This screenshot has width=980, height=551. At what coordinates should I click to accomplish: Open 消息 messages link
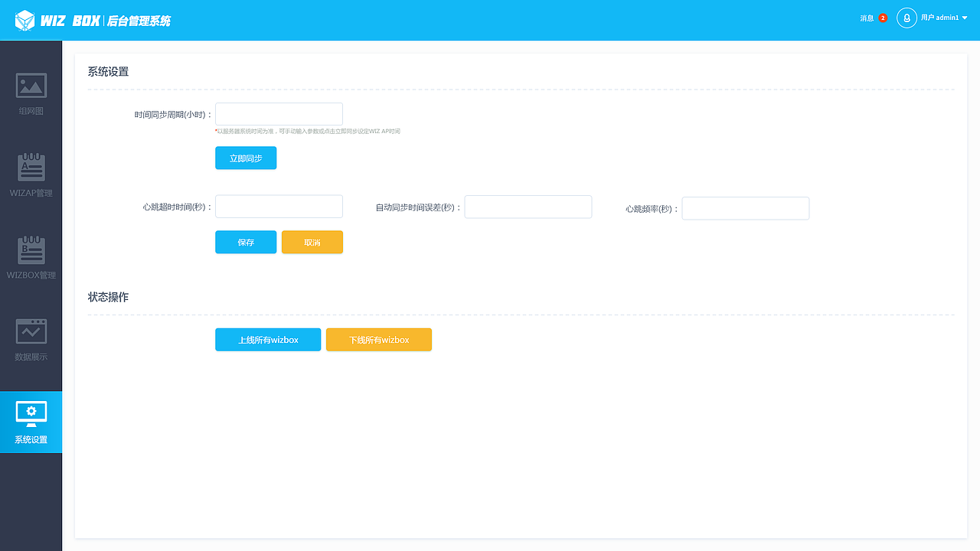click(867, 18)
